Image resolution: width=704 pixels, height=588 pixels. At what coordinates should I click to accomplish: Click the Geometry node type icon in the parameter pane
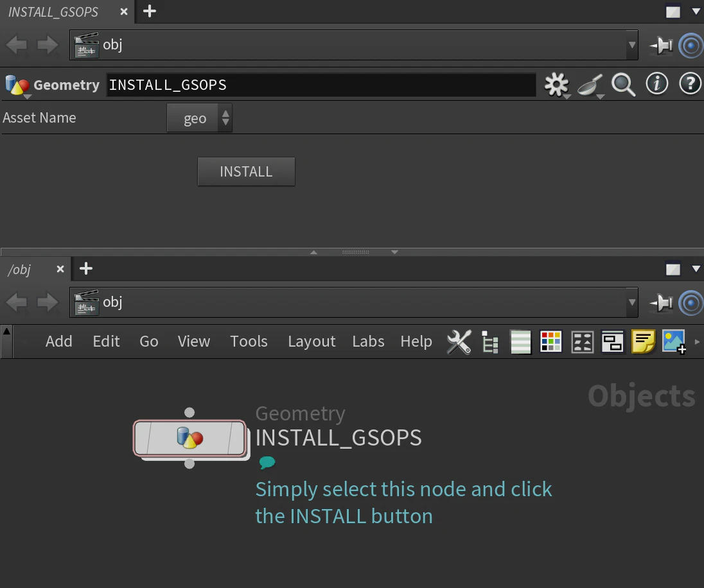(17, 85)
